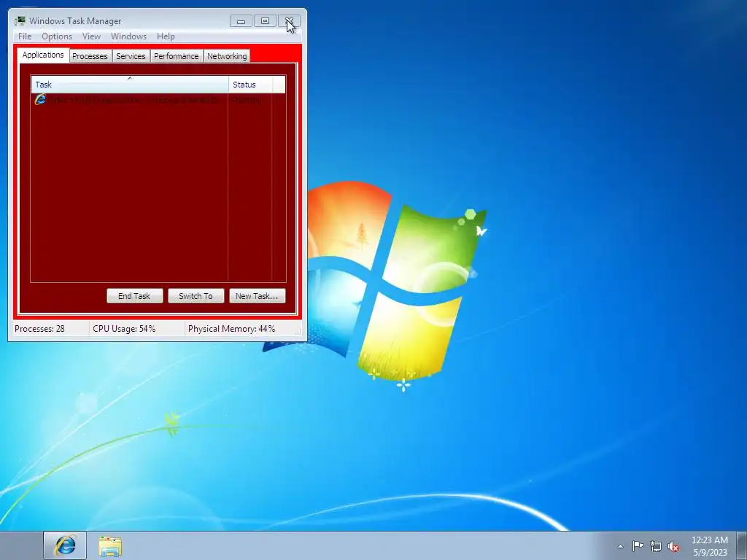Click 'CPU Usage: 54%' in the status bar

[124, 329]
